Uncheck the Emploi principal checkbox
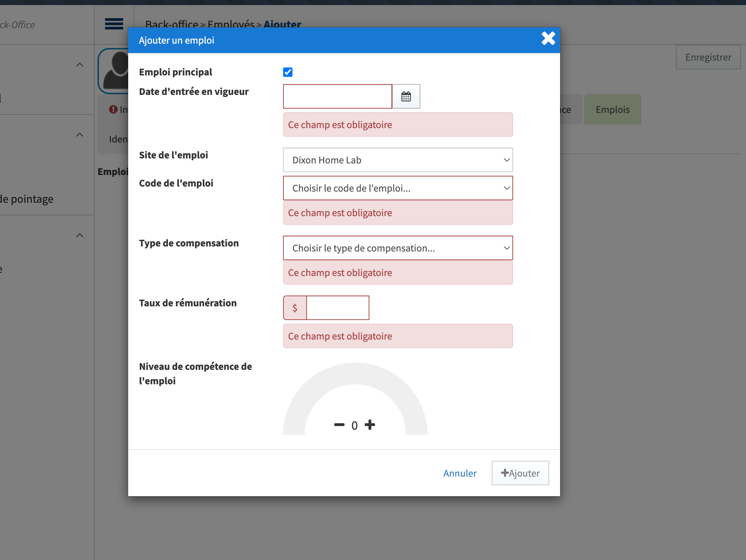Image resolution: width=746 pixels, height=560 pixels. pyautogui.click(x=287, y=72)
